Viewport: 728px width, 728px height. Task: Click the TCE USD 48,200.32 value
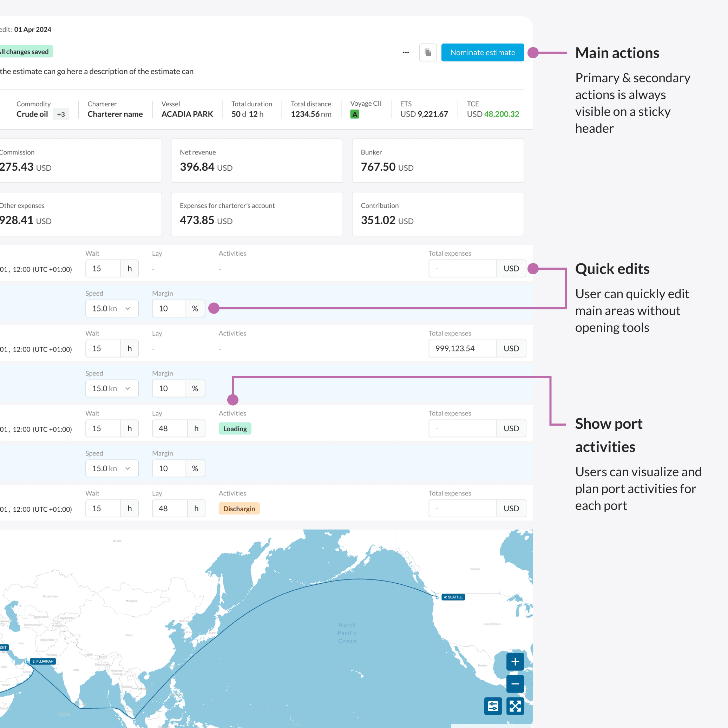[493, 114]
